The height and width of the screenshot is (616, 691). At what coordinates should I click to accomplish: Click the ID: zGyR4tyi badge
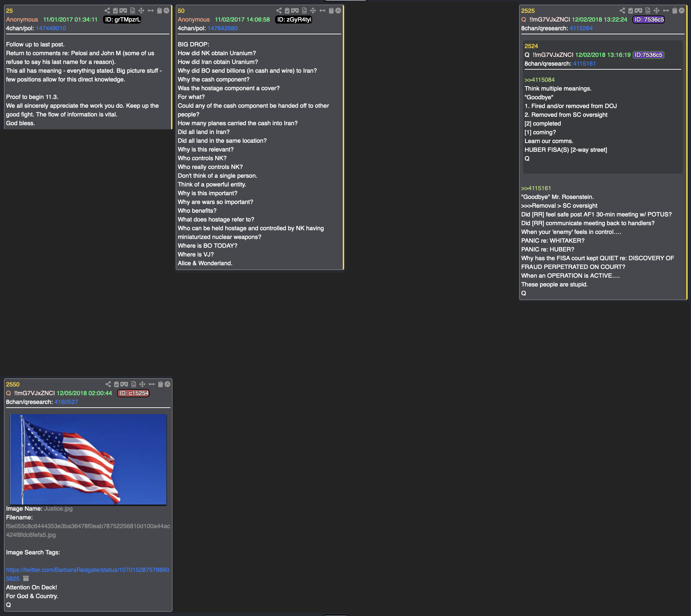point(294,20)
